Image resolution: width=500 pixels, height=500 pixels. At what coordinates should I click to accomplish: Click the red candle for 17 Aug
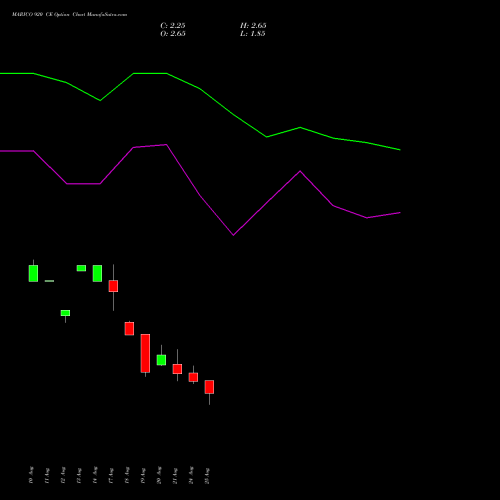coord(113,286)
